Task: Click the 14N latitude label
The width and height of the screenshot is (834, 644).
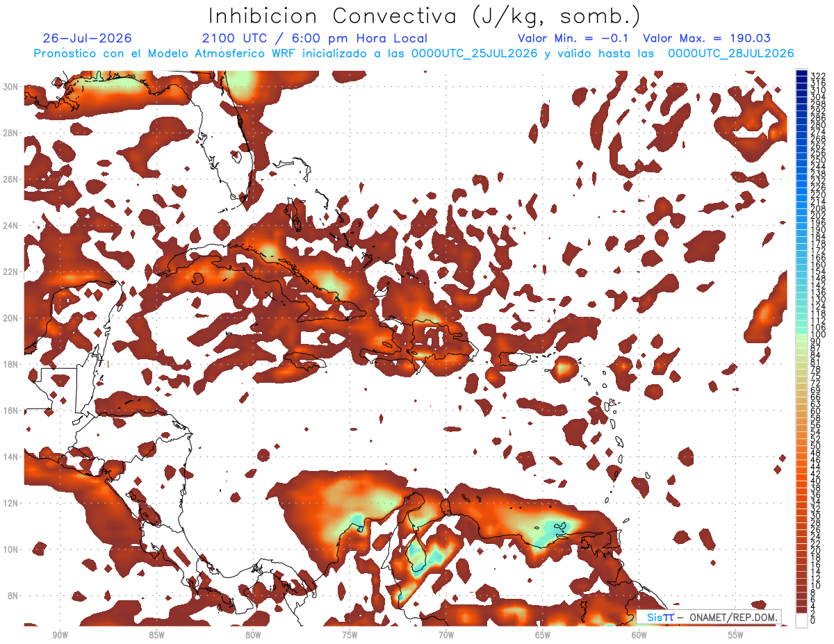Action: pyautogui.click(x=11, y=456)
